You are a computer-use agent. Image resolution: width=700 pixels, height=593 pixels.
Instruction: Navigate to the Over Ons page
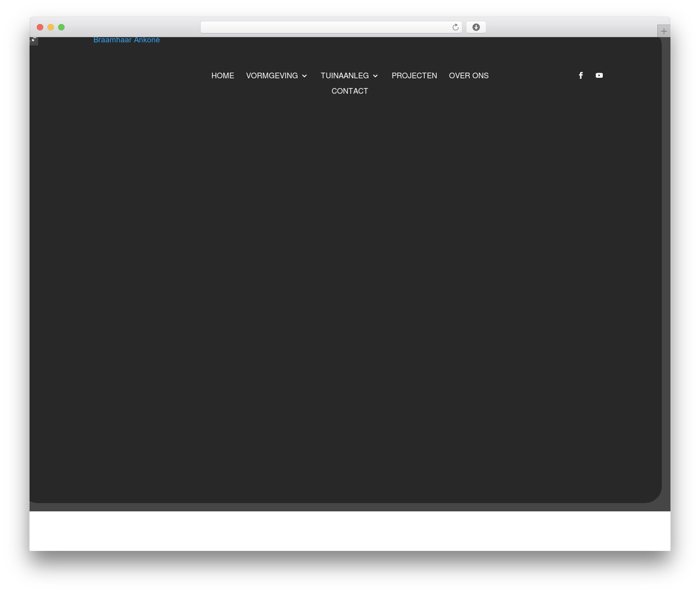point(469,75)
